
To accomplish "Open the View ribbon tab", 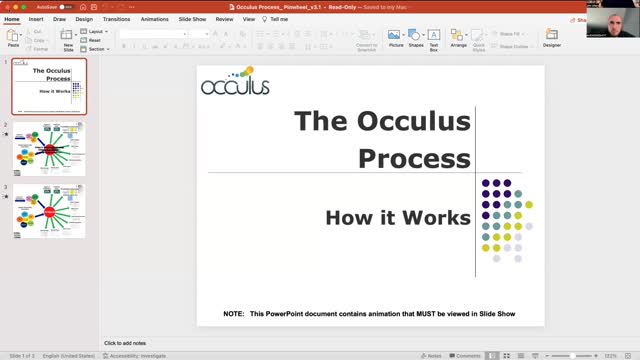I will coord(249,19).
